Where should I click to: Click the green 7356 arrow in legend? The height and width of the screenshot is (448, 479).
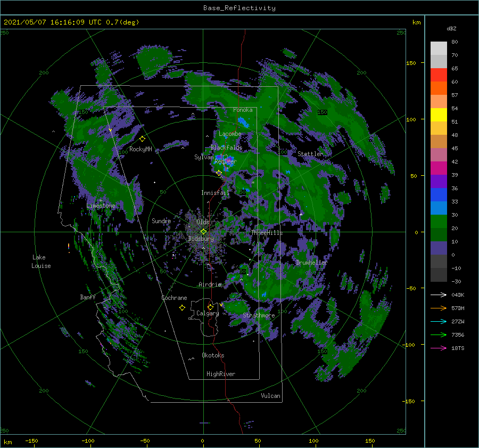pyautogui.click(x=439, y=335)
